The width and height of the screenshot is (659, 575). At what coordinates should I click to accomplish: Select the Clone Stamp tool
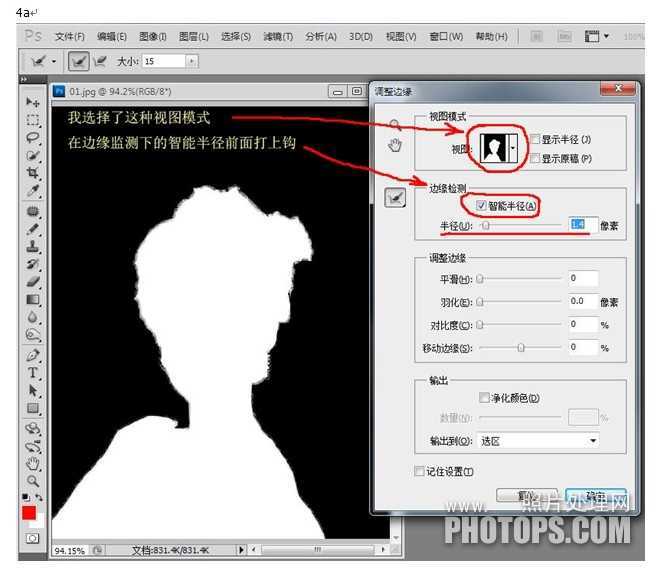(x=33, y=246)
